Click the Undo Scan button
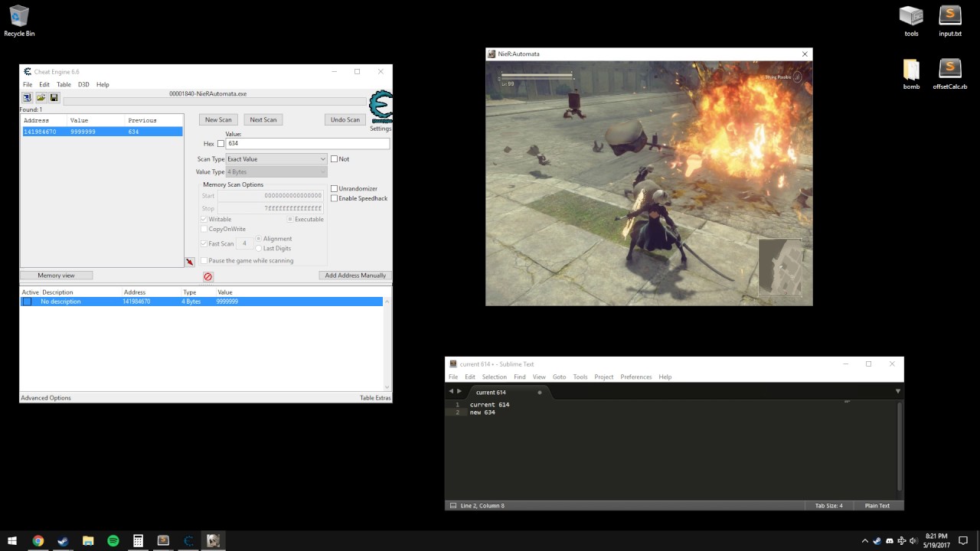This screenshot has height=551, width=980. click(x=345, y=119)
